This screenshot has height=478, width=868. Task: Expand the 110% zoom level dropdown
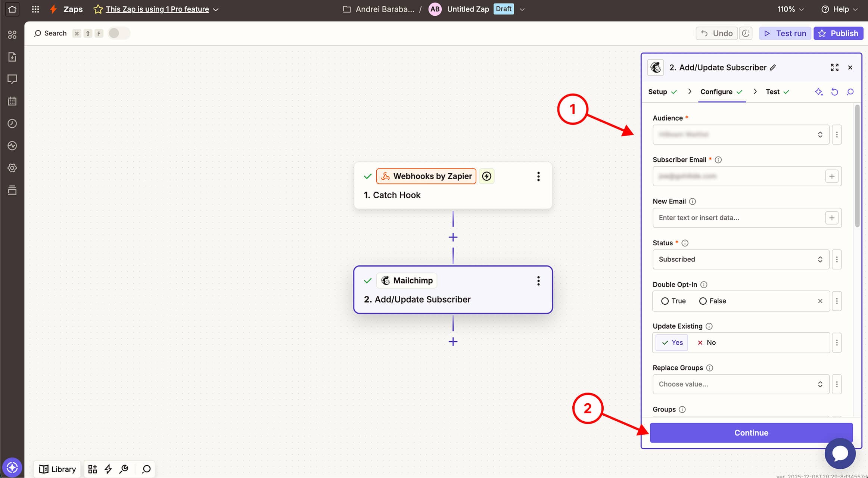pyautogui.click(x=790, y=9)
